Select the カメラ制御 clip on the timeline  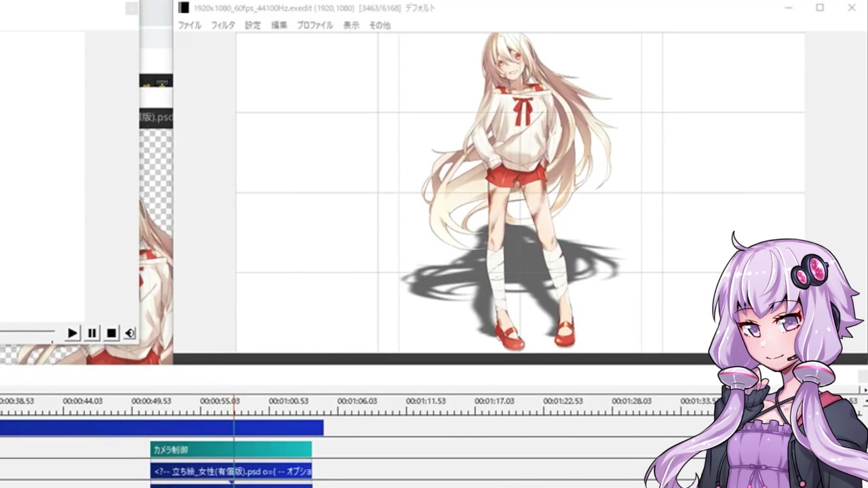pos(231,449)
